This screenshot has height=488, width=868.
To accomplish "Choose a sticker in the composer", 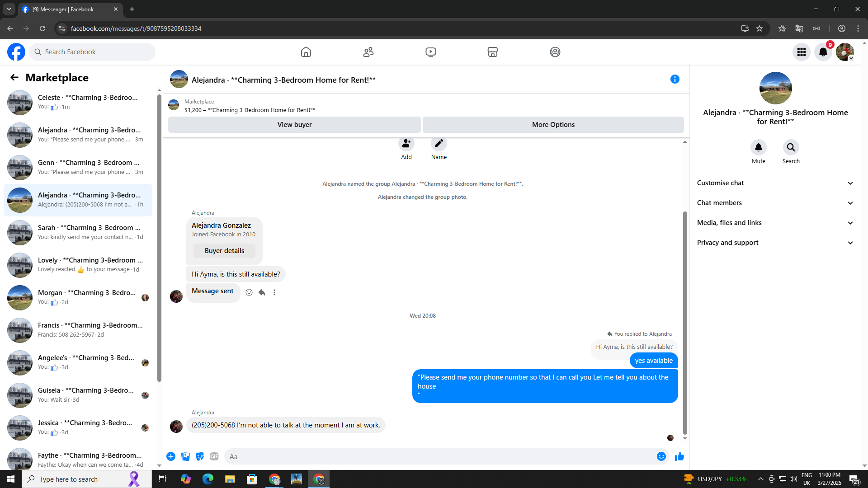I will [200, 456].
